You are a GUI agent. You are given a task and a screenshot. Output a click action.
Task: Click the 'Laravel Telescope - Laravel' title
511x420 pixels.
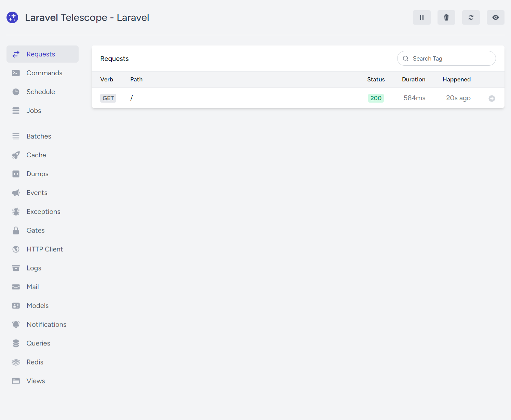click(x=87, y=17)
